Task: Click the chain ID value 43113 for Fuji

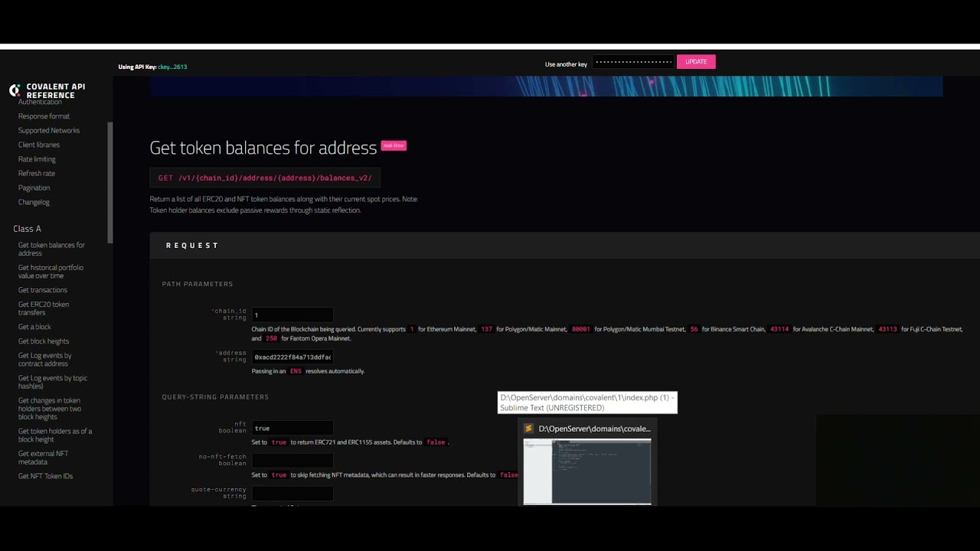Action: coord(887,329)
